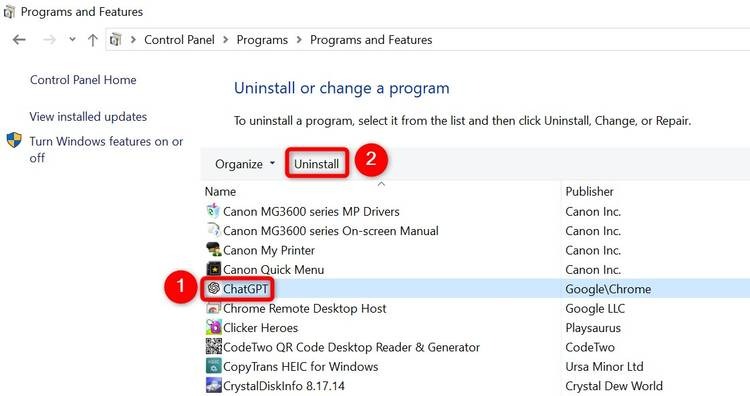Select the CopyTrans HEIC icon
This screenshot has width=750, height=396.
point(213,366)
